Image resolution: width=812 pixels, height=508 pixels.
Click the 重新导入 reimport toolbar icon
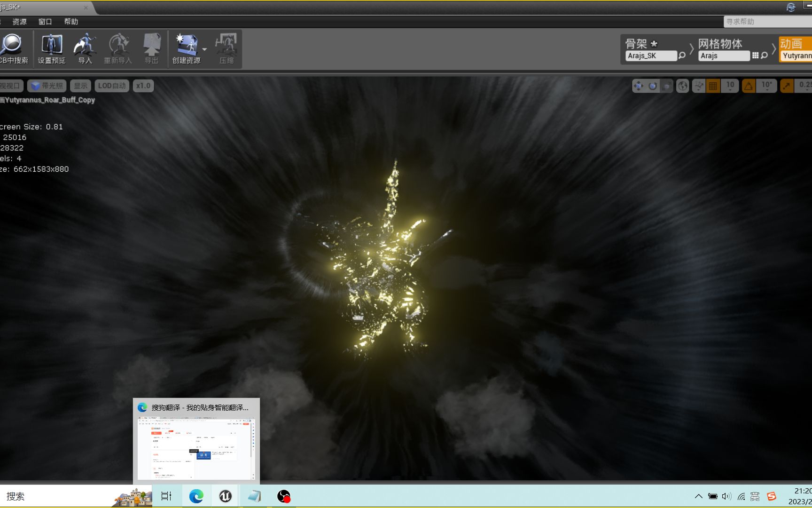point(118,49)
